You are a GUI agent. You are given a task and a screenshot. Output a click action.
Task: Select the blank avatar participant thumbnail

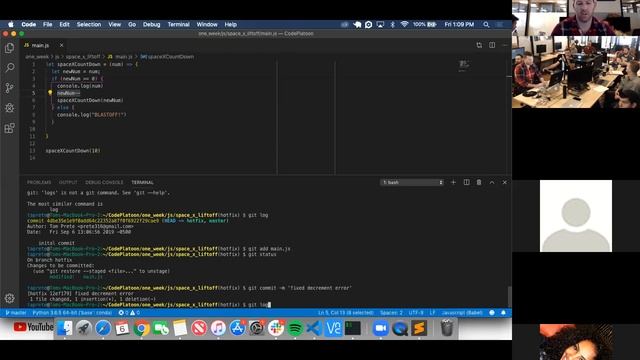pyautogui.click(x=576, y=216)
